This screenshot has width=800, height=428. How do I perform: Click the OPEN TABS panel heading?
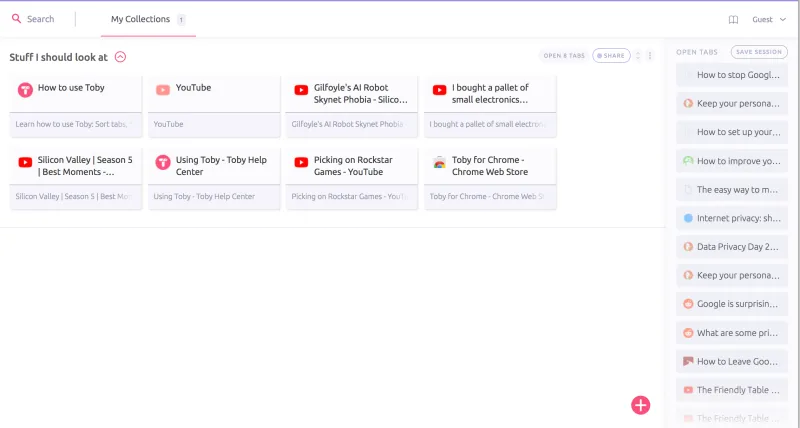point(697,52)
